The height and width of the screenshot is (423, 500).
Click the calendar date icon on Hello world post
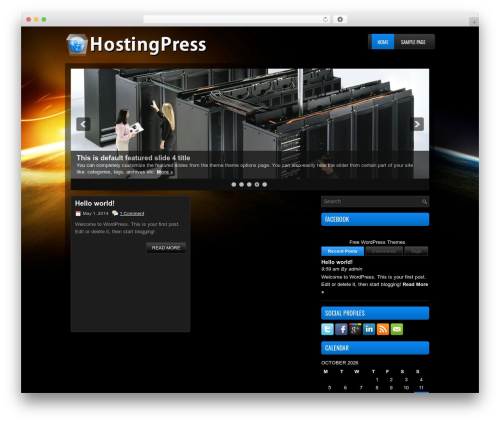point(78,213)
